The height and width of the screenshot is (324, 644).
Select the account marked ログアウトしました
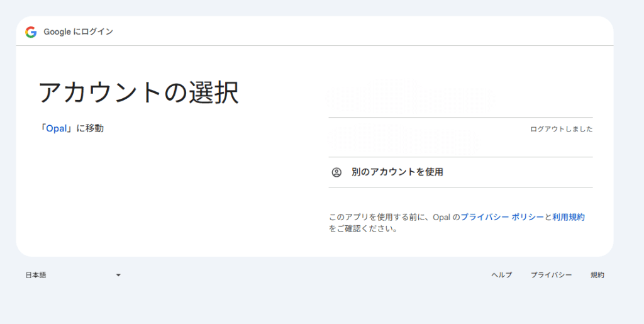pos(460,137)
